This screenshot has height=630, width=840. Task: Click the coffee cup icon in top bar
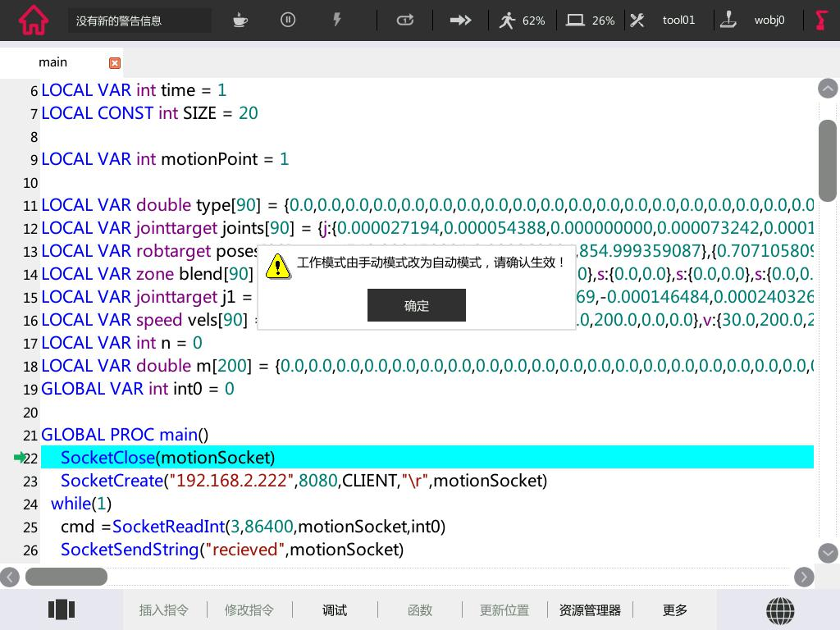click(x=240, y=21)
